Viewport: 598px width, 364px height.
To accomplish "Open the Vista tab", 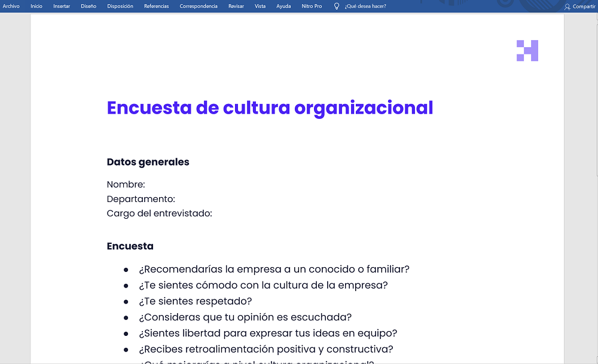I will pyautogui.click(x=260, y=6).
